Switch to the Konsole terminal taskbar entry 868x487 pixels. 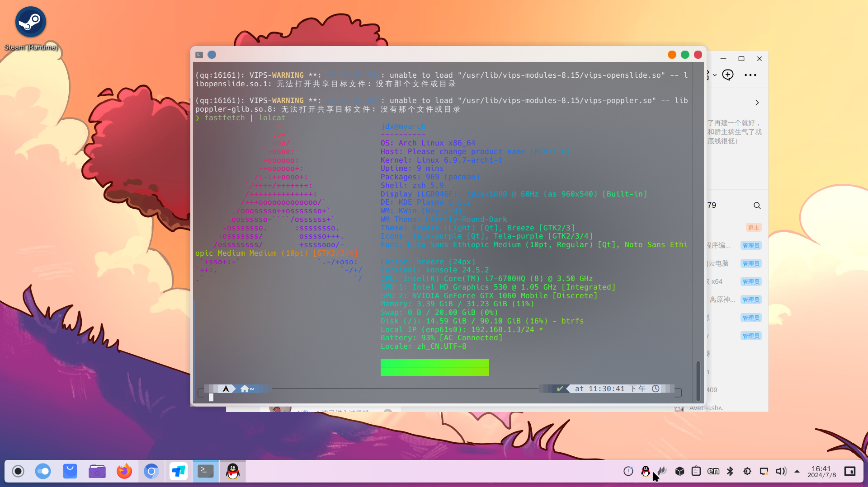[x=206, y=471]
